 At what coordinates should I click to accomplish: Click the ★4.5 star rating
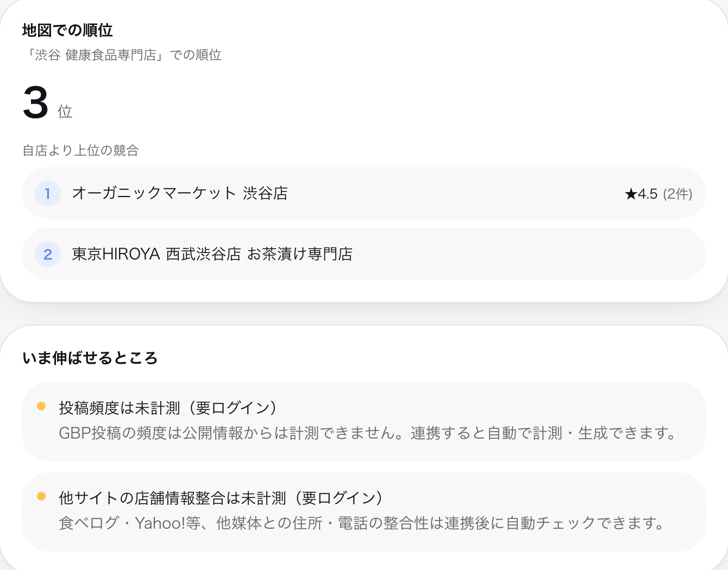tap(641, 194)
